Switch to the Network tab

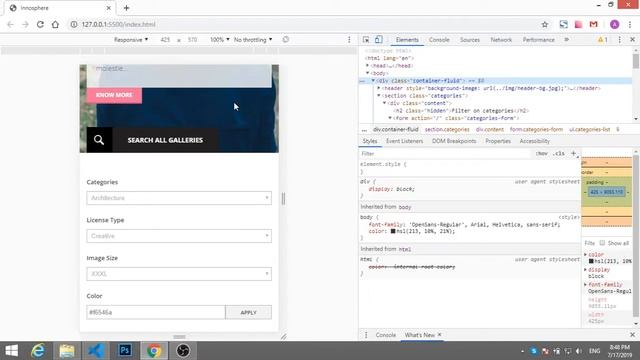[x=501, y=40]
